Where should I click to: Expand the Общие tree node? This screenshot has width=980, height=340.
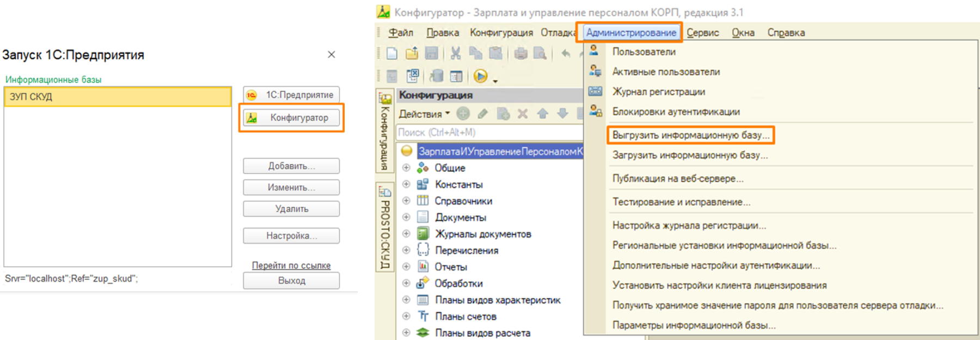tap(406, 168)
